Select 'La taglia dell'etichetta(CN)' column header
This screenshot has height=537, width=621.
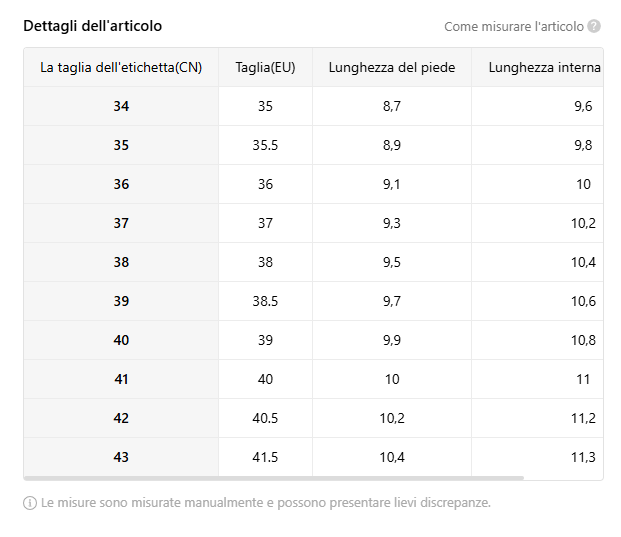coord(121,67)
